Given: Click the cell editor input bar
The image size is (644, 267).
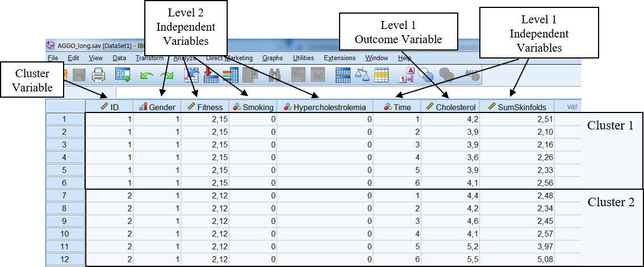Looking at the screenshot, I should click(x=348, y=93).
